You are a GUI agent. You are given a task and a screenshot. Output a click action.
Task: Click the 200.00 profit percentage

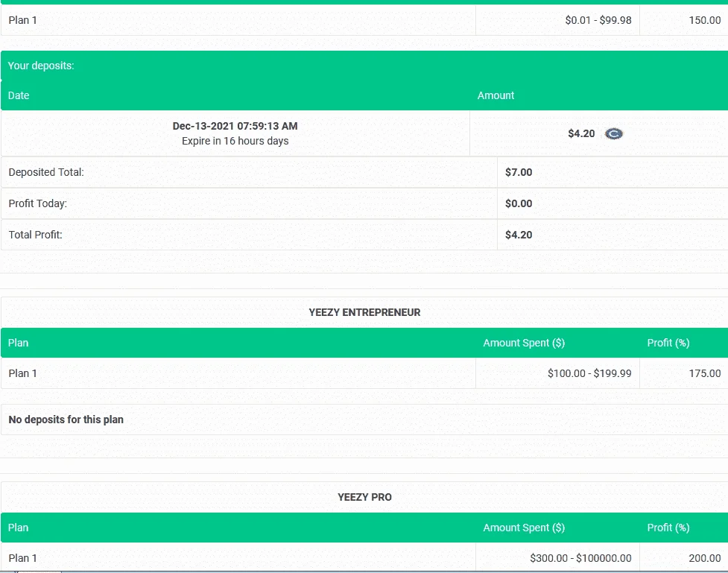tap(705, 558)
